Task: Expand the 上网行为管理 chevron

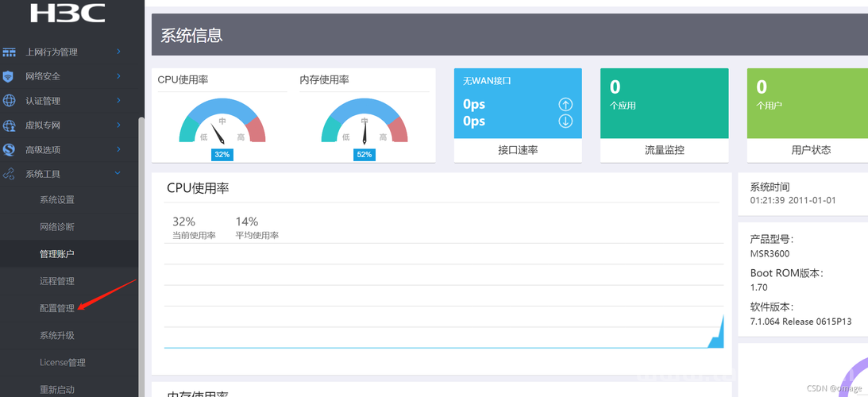Action: click(x=118, y=52)
